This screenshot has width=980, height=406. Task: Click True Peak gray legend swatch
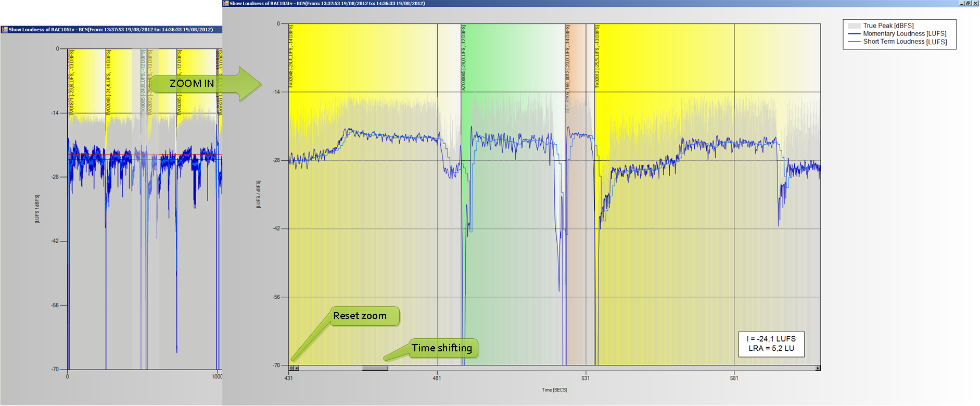pos(854,26)
